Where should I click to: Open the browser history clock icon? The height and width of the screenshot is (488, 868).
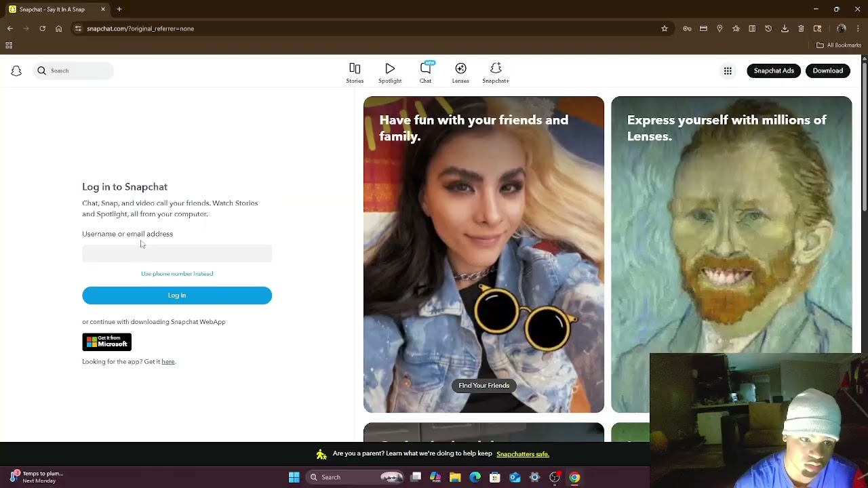pyautogui.click(x=768, y=28)
